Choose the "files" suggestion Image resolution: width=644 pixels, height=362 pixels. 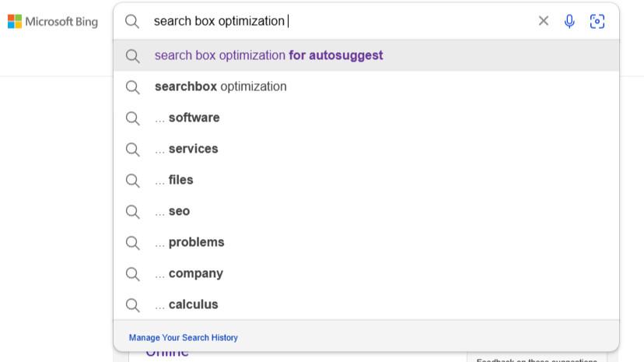180,180
